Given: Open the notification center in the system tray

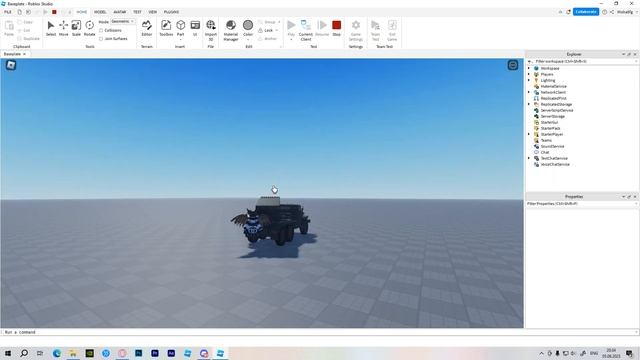Looking at the screenshot, I should [629, 353].
